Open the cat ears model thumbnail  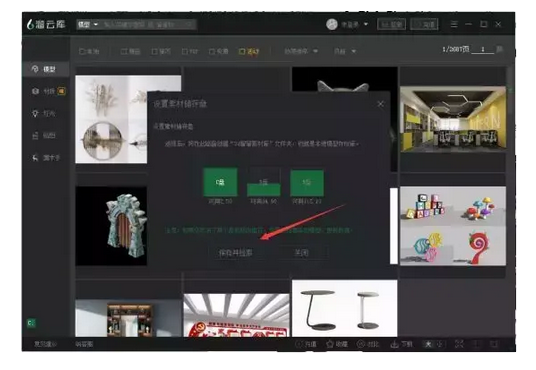[345, 79]
